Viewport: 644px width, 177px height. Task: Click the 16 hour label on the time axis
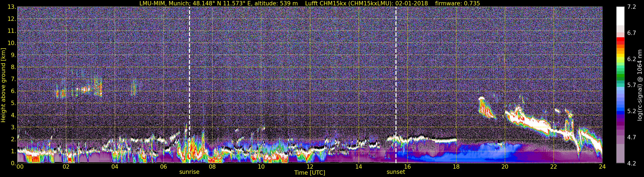coord(407,167)
